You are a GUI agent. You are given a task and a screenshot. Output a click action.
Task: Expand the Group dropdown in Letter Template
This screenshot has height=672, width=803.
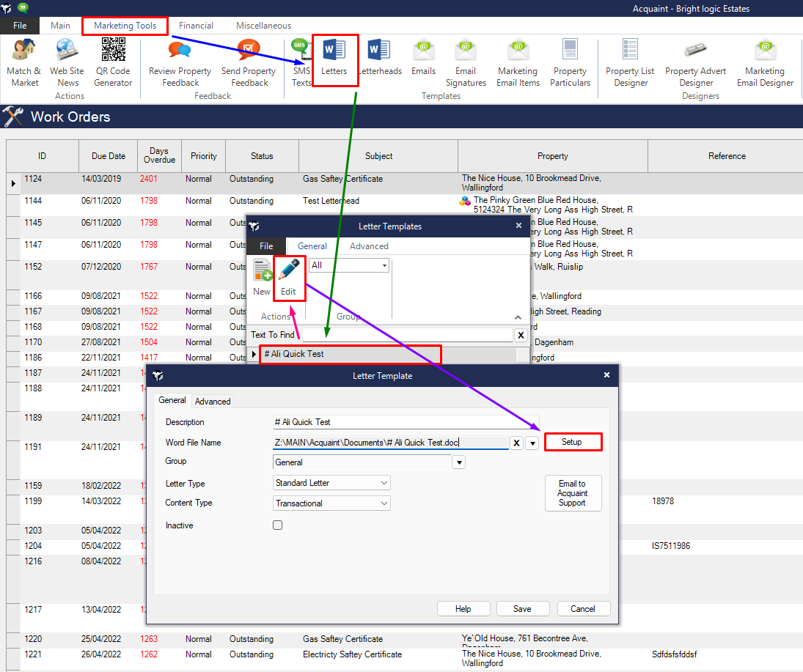click(x=459, y=462)
